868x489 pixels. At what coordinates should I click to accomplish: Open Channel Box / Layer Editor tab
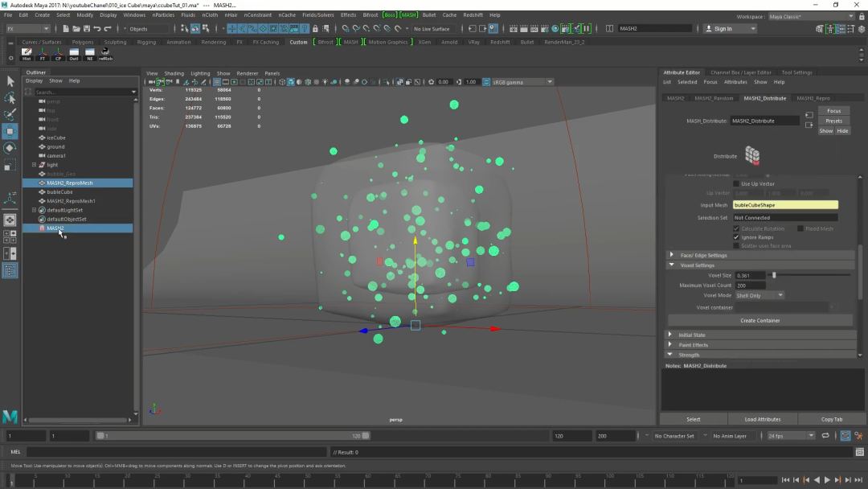pos(741,72)
